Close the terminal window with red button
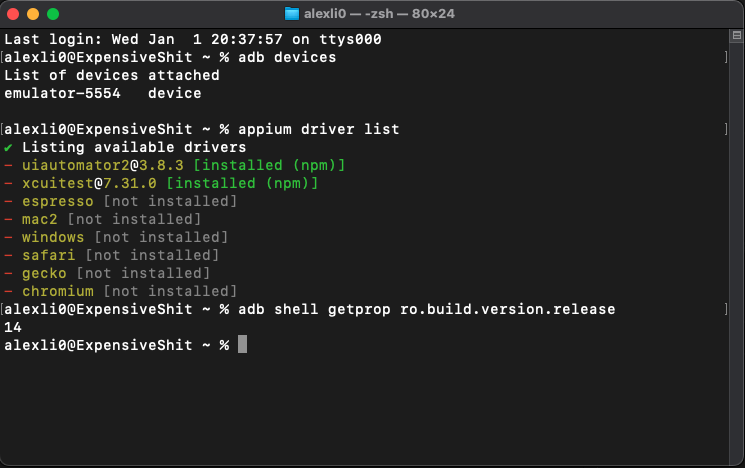Screen dimensions: 745x468 [13, 14]
